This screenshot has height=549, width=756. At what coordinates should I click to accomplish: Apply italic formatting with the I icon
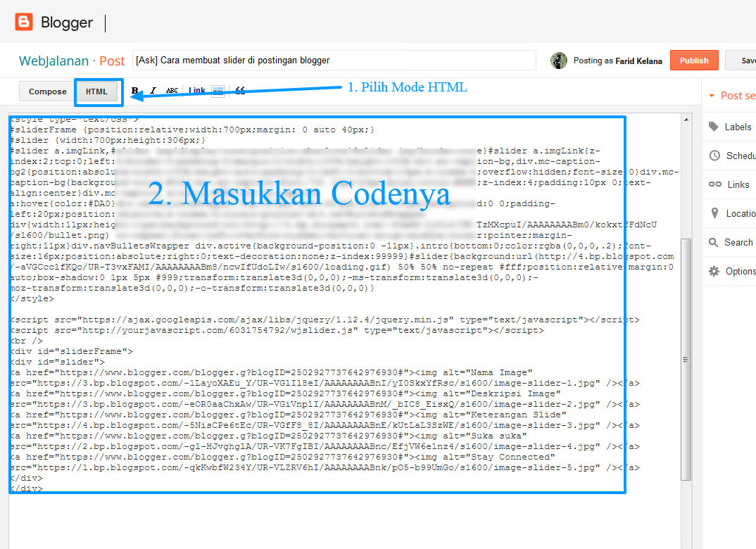153,91
